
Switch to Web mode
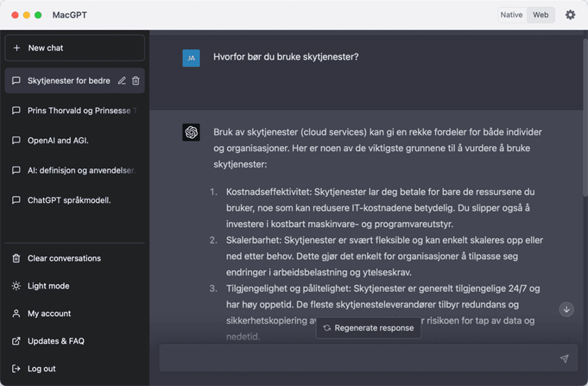click(541, 15)
